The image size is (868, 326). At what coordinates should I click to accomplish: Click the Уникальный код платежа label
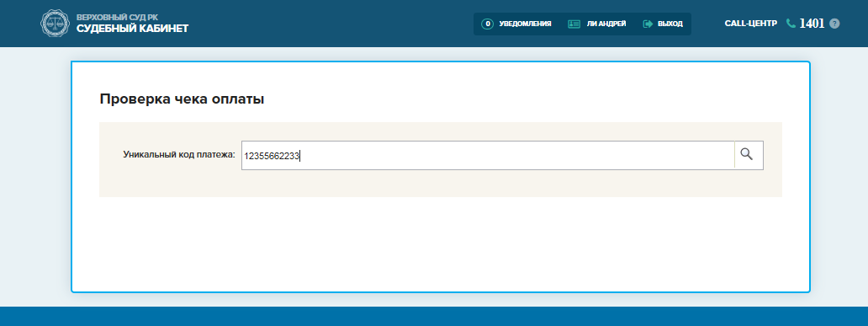coord(179,155)
